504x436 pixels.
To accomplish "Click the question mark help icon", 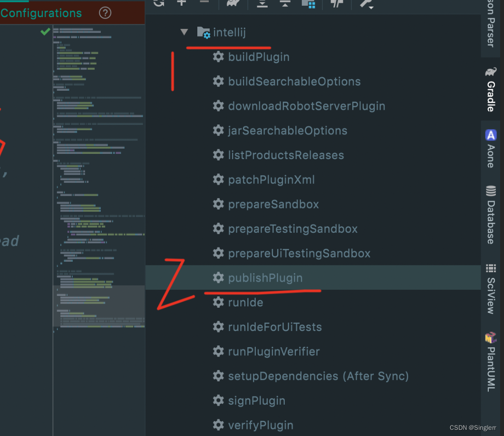I will click(x=105, y=13).
